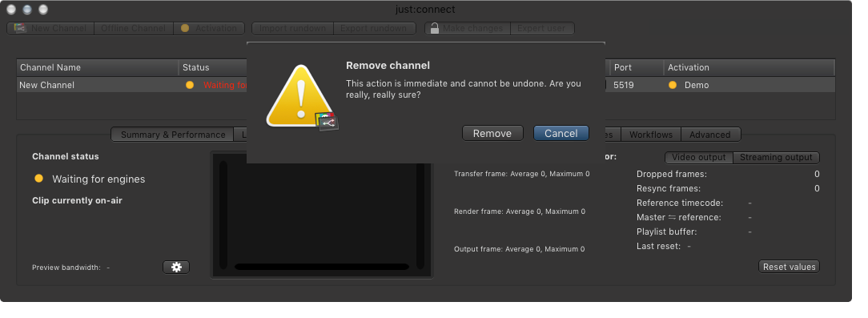Click Output frame average text
868x318 pixels.
pos(519,249)
